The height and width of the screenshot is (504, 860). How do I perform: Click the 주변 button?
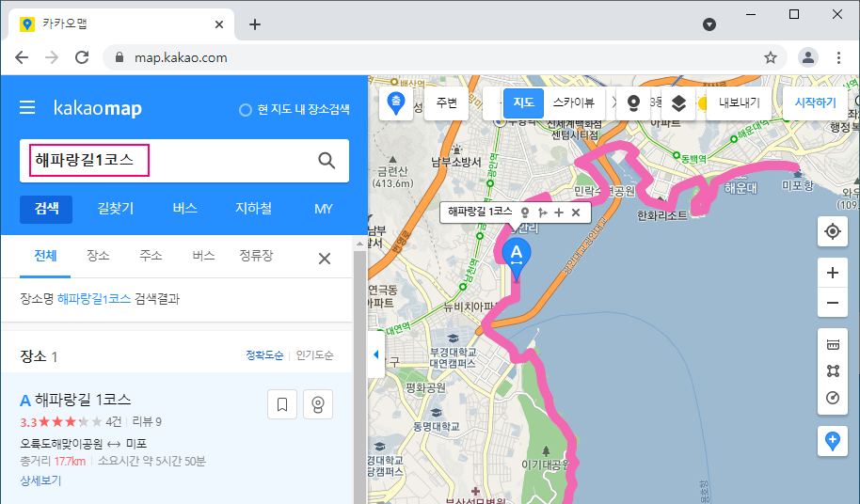(x=447, y=103)
